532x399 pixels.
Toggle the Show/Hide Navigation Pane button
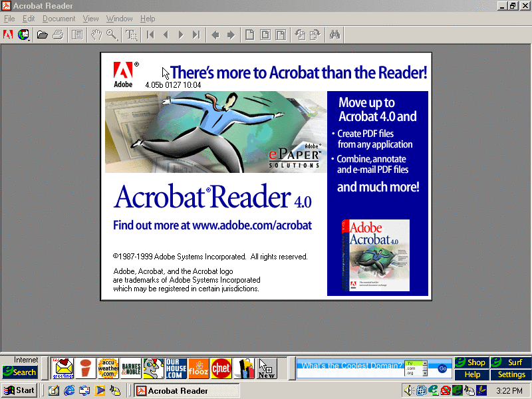pos(77,35)
